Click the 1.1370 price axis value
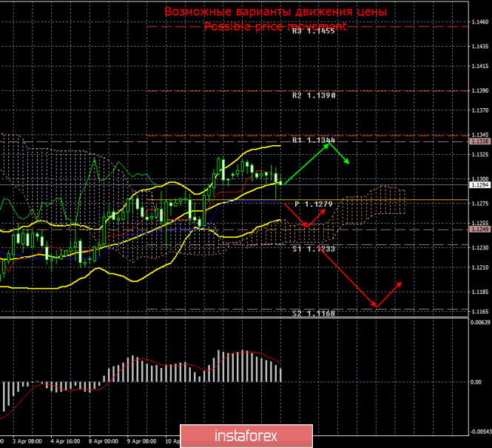This screenshot has width=492, height=448. coord(480,110)
